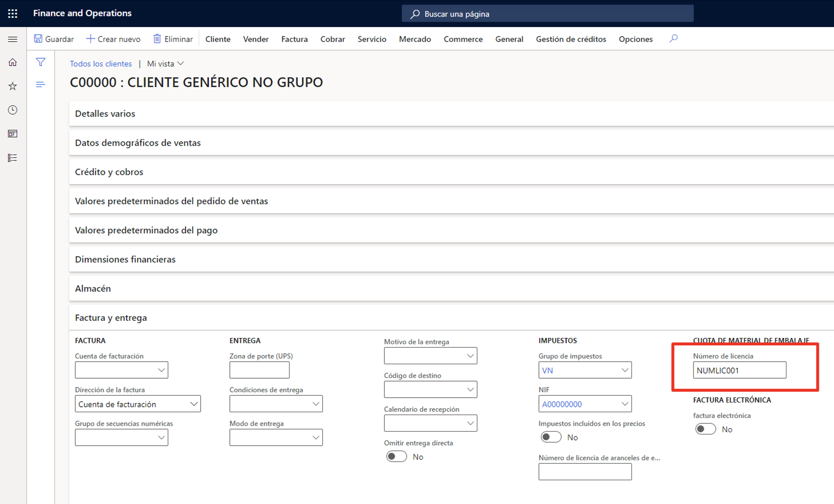Viewport: 834px width, 504px height.
Task: Click Buscar una página search box
Action: coord(548,14)
